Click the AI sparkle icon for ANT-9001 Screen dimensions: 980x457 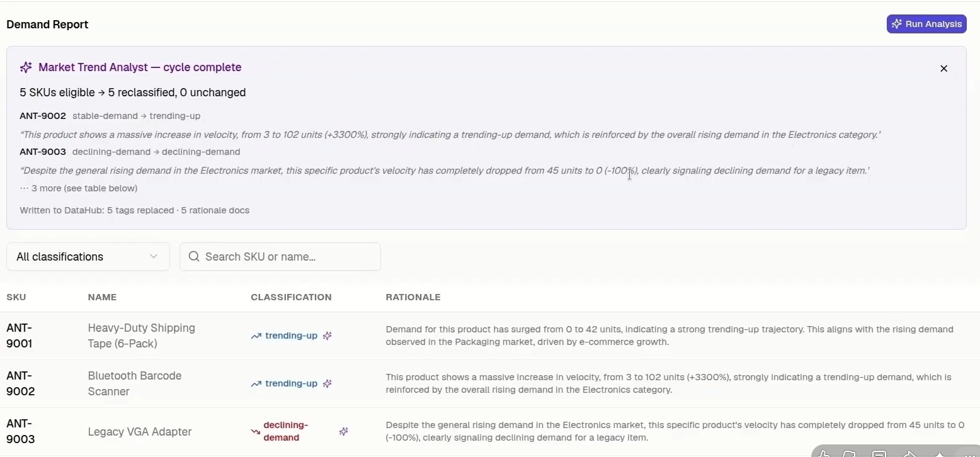(328, 336)
